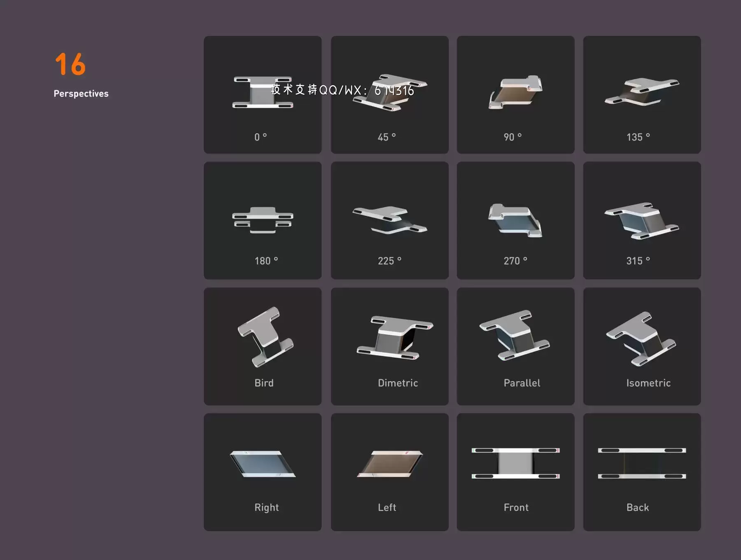The height and width of the screenshot is (560, 741).
Task: Select the 0° perspective 3D render
Action: (263, 92)
